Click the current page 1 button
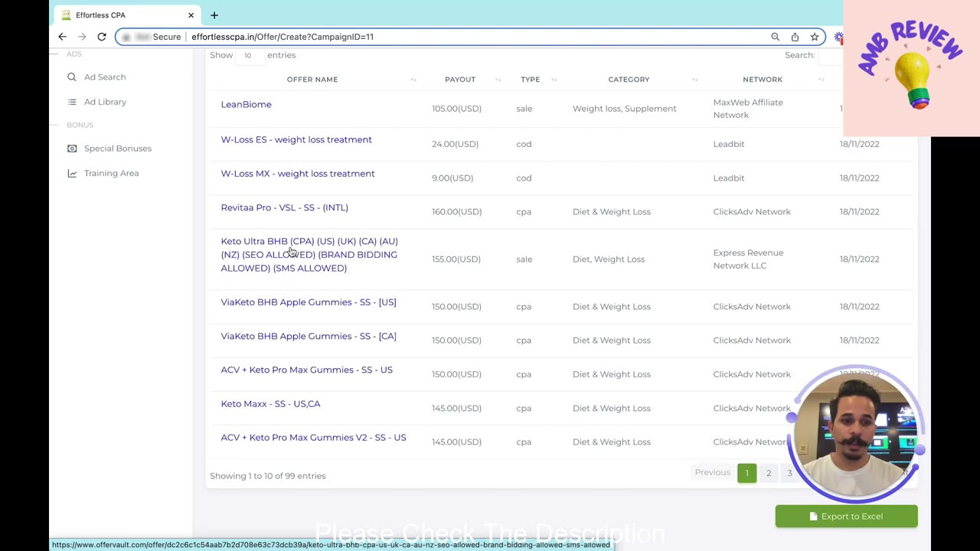The height and width of the screenshot is (551, 980). tap(746, 473)
